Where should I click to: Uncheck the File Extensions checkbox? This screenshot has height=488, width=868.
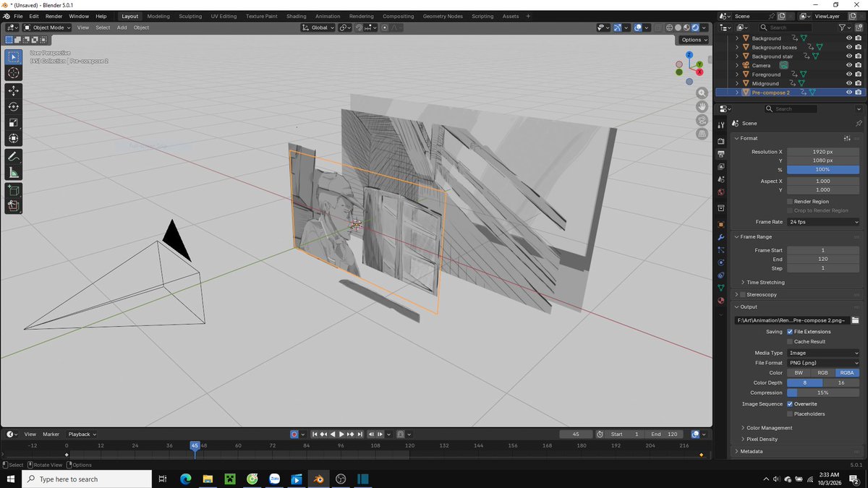click(x=790, y=332)
